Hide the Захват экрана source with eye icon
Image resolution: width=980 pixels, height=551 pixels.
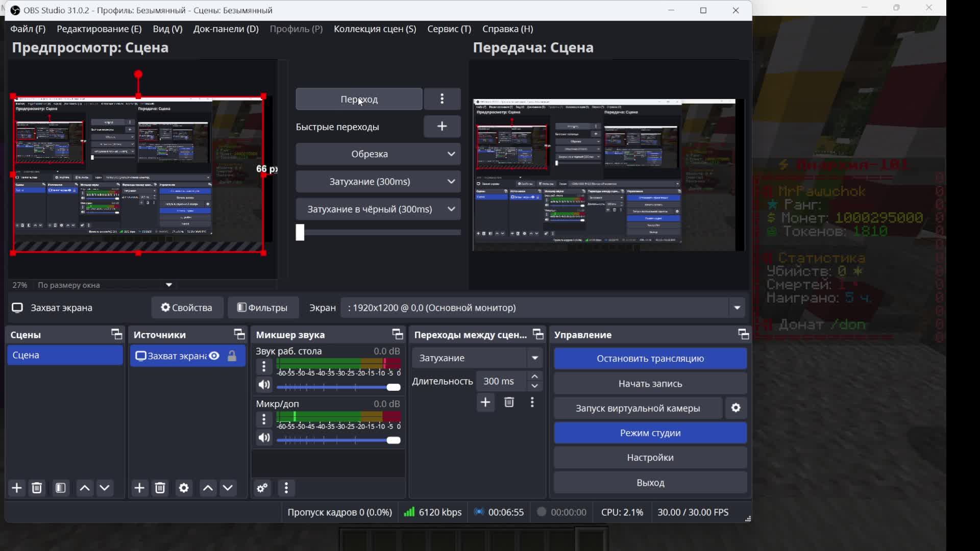click(x=214, y=356)
